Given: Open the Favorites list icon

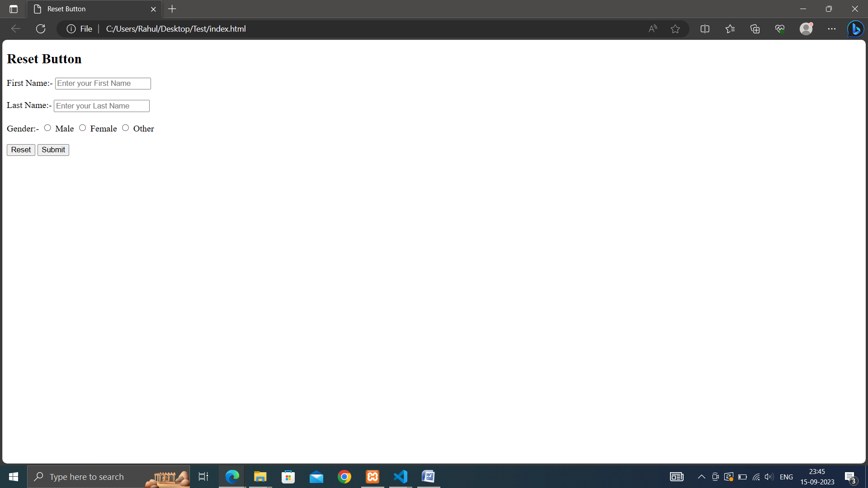Looking at the screenshot, I should point(730,29).
